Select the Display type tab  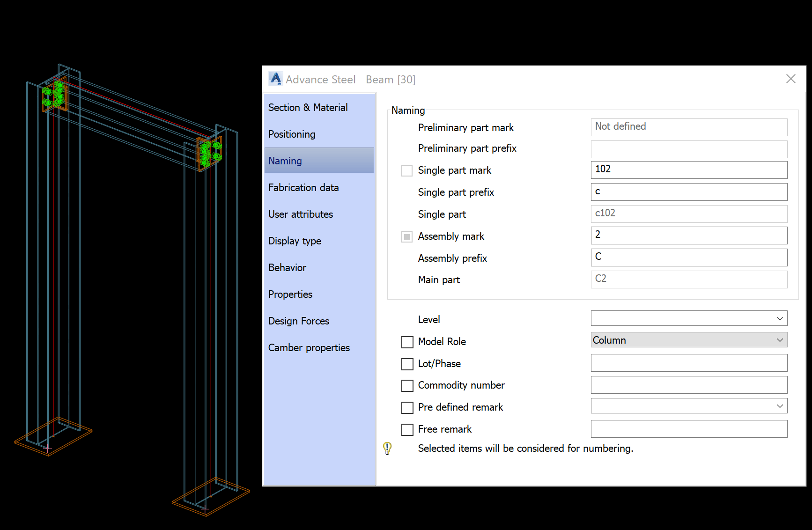(295, 241)
